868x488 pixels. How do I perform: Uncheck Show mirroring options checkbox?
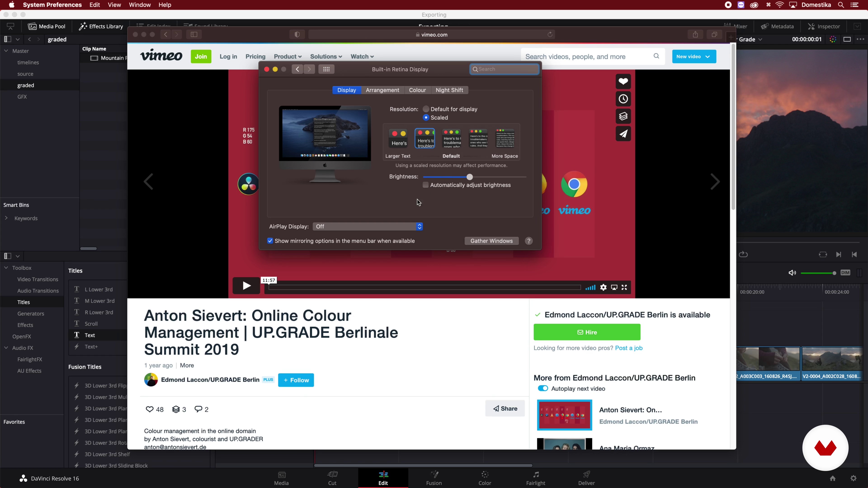(270, 241)
